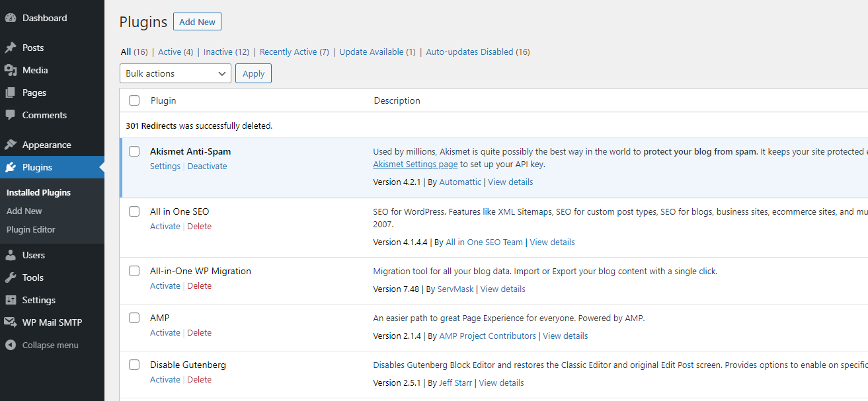This screenshot has width=868, height=401.
Task: Delete the All in One SEO plugin
Action: pyautogui.click(x=199, y=227)
